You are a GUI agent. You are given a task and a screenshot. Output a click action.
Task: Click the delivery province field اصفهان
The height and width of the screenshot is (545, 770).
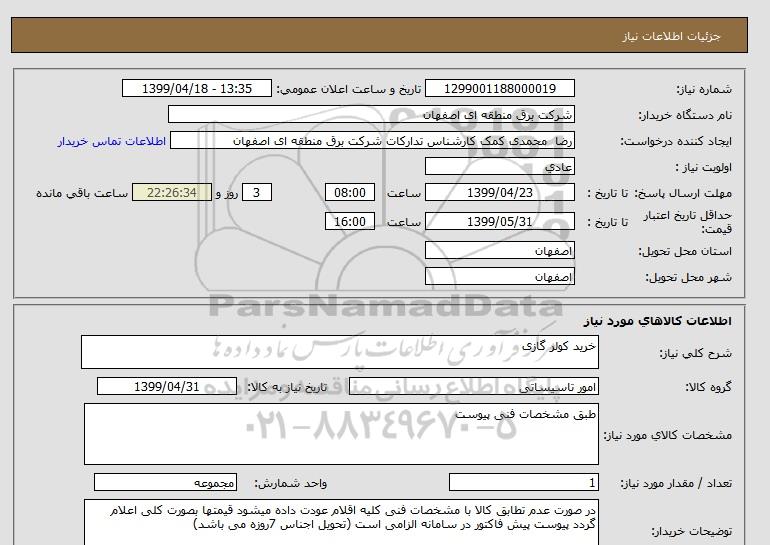pyautogui.click(x=500, y=250)
